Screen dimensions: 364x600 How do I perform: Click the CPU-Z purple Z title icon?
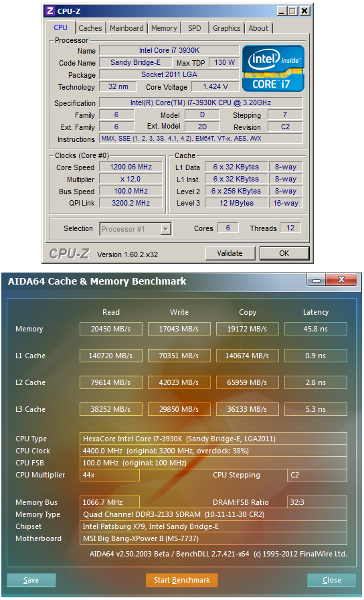50,11
